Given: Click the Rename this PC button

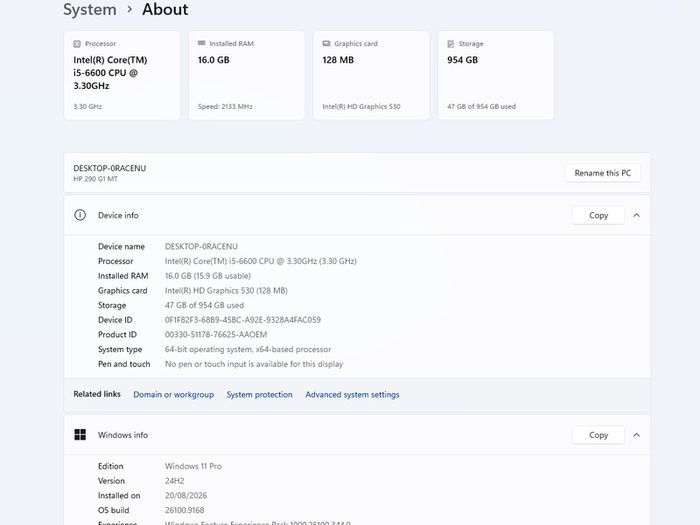Looking at the screenshot, I should (x=603, y=173).
